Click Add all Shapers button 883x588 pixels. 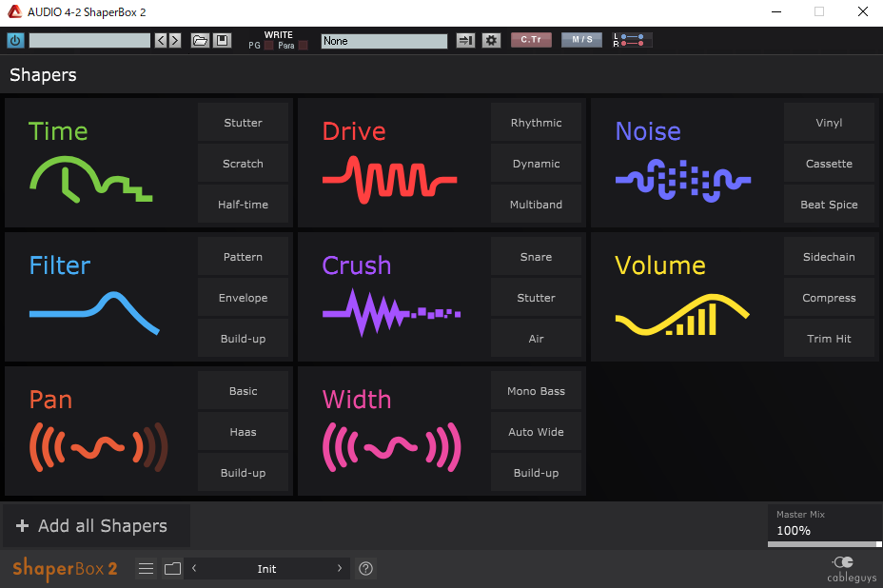(97, 525)
